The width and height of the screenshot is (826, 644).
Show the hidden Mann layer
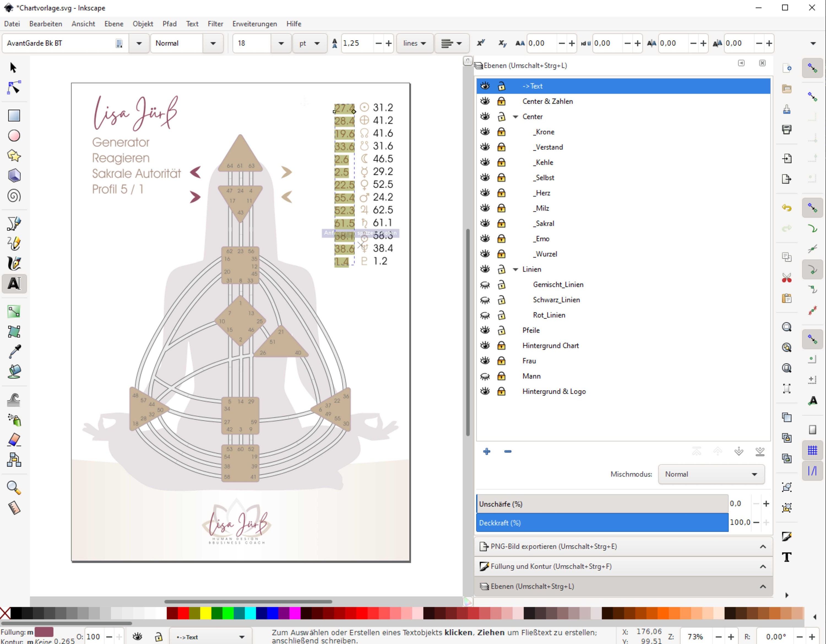pyautogui.click(x=485, y=376)
